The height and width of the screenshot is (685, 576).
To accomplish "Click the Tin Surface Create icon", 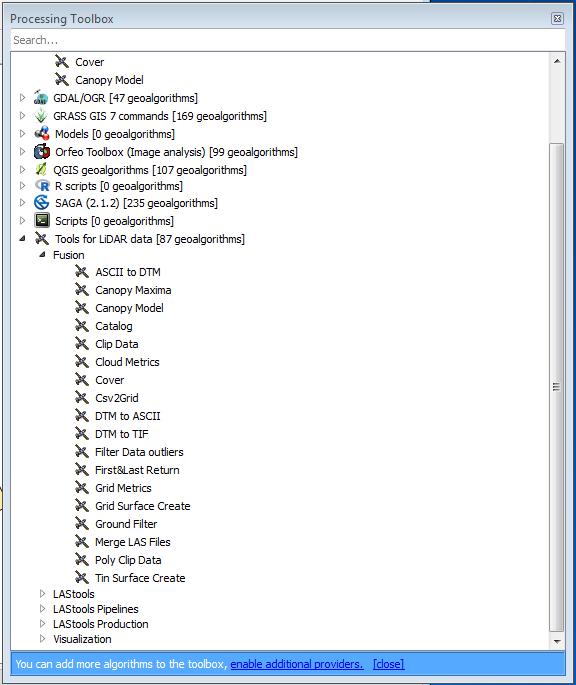I will point(82,578).
